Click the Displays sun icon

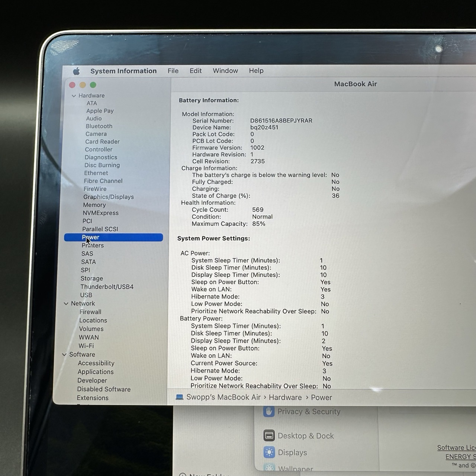tap(269, 452)
